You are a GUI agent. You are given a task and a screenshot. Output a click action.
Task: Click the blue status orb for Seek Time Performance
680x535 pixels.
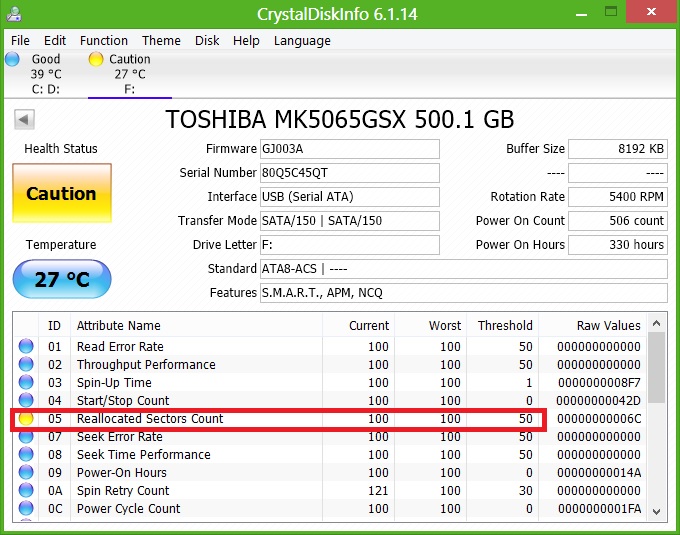pyautogui.click(x=26, y=454)
